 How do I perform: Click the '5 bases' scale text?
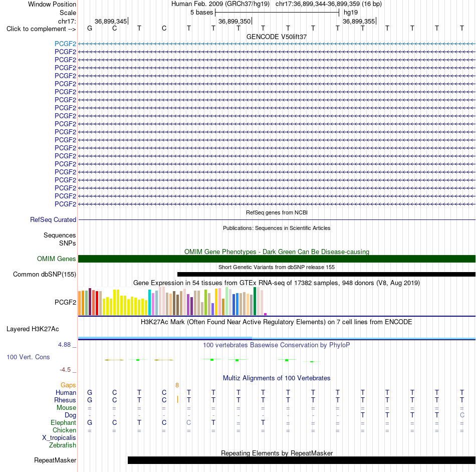click(201, 13)
